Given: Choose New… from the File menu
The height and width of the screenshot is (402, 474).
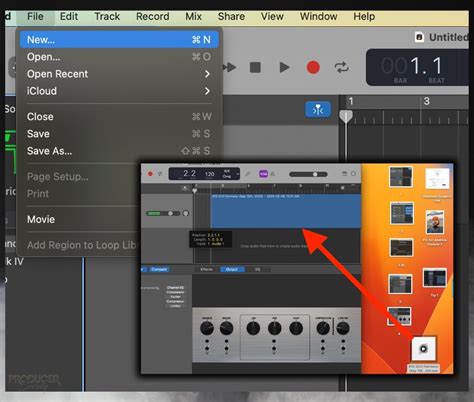Looking at the screenshot, I should pos(119,40).
